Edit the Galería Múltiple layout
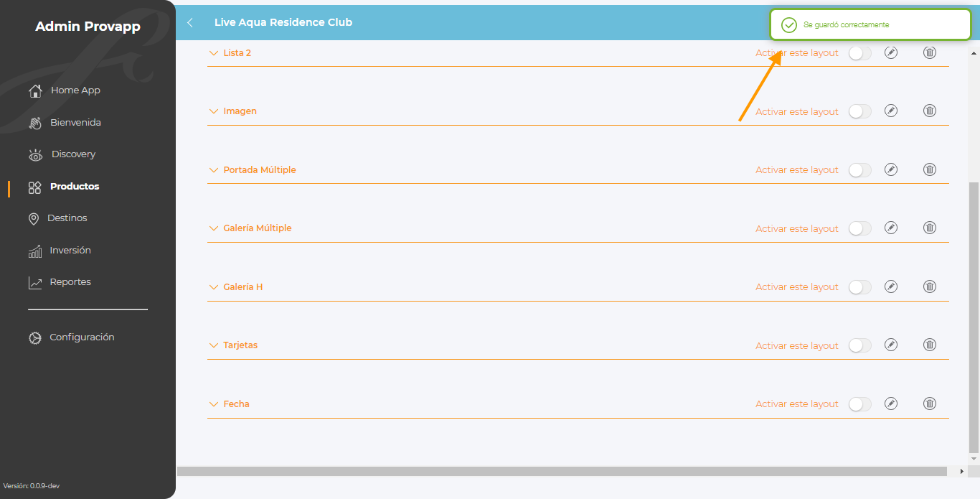The height and width of the screenshot is (499, 980). [891, 228]
